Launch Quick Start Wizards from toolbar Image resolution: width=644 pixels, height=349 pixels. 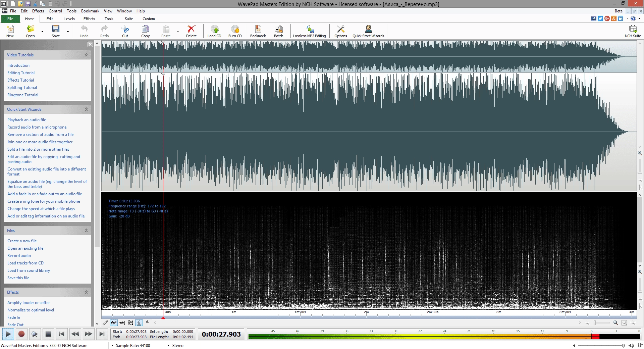368,31
